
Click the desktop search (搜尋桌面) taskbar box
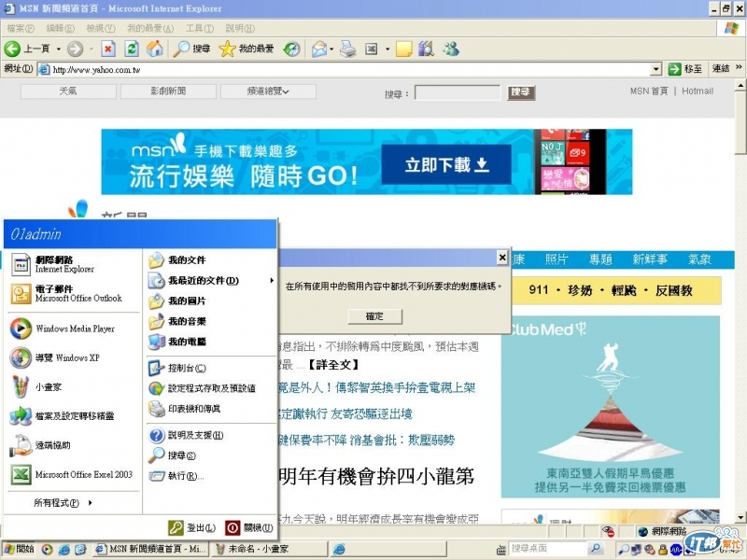tap(548, 549)
